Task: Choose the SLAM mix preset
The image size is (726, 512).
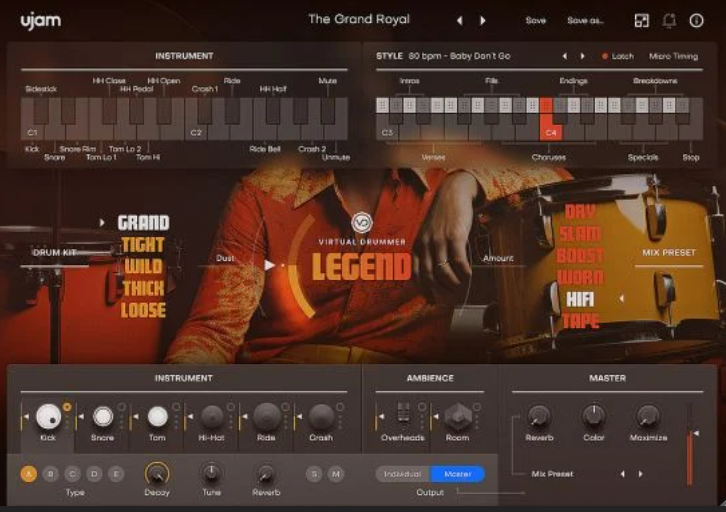Action: [x=580, y=234]
